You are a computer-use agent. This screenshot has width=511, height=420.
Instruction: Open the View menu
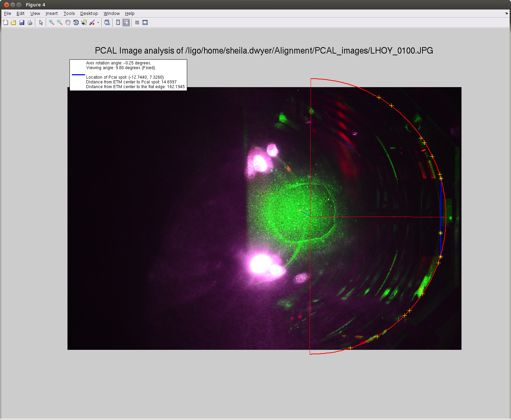[x=35, y=14]
